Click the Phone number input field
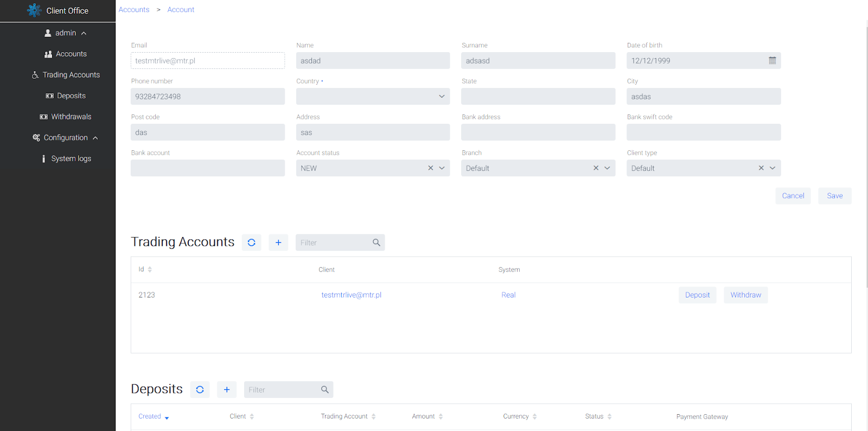Screen dimensions: 868x431 point(207,97)
